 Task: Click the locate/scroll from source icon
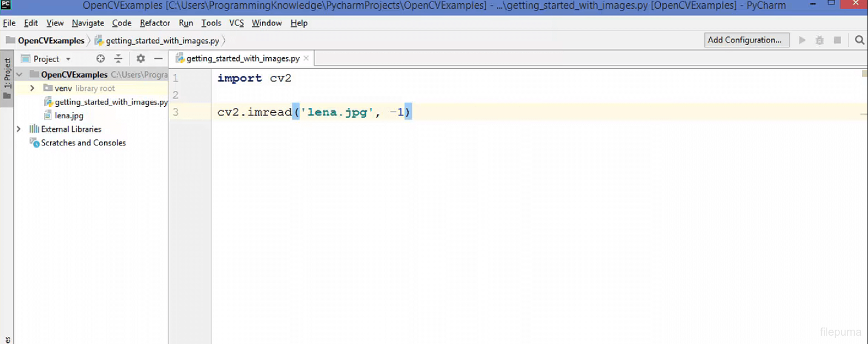(100, 58)
